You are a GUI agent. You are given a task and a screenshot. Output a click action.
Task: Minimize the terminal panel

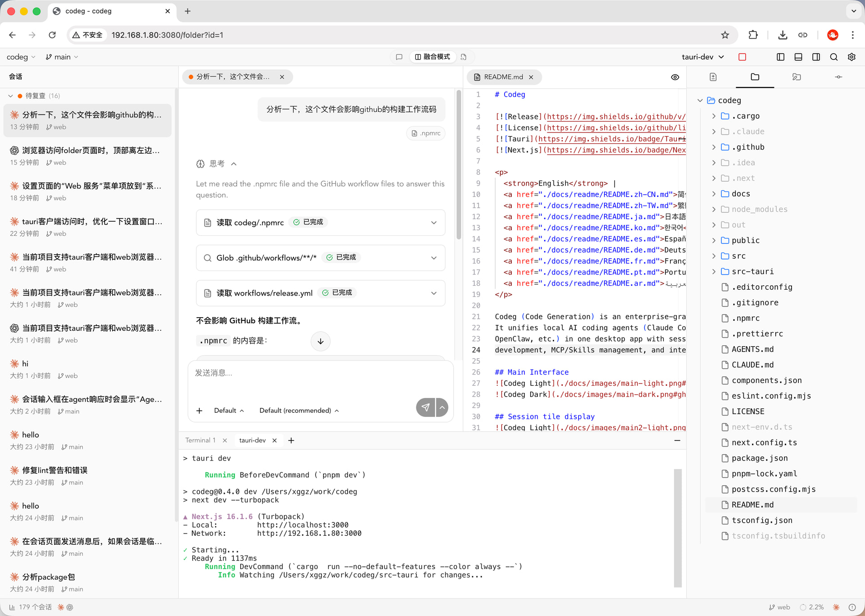tap(677, 440)
